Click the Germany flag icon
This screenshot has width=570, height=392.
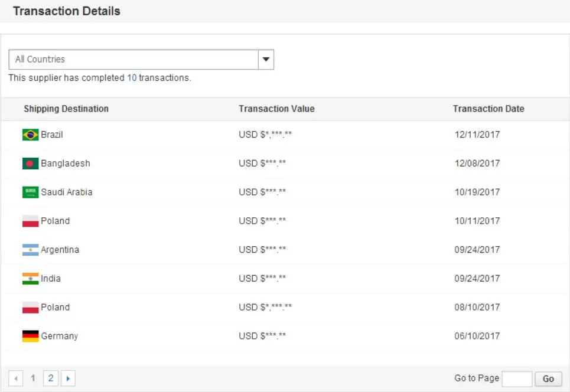[30, 336]
